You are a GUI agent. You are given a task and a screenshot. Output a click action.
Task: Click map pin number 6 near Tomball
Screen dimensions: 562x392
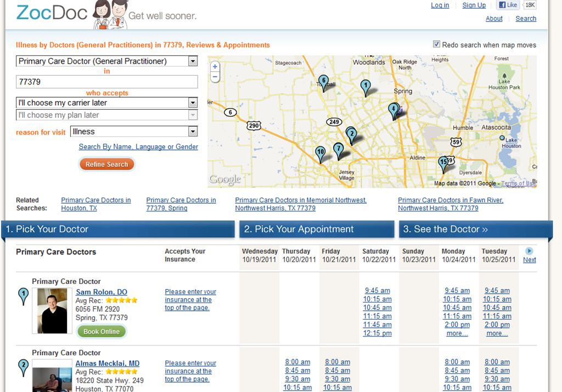(323, 82)
